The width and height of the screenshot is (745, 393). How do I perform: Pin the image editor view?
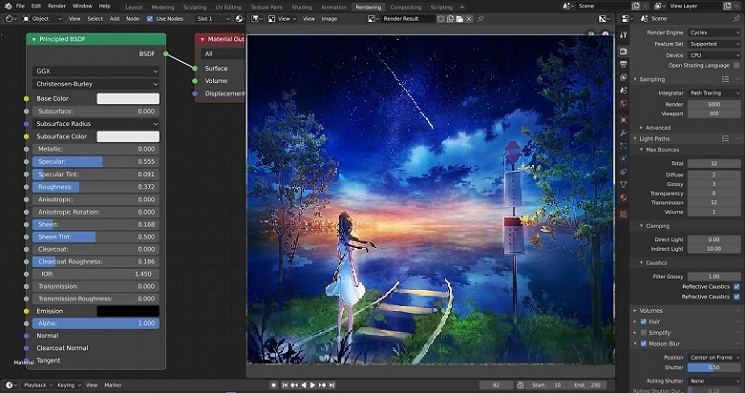point(480,19)
